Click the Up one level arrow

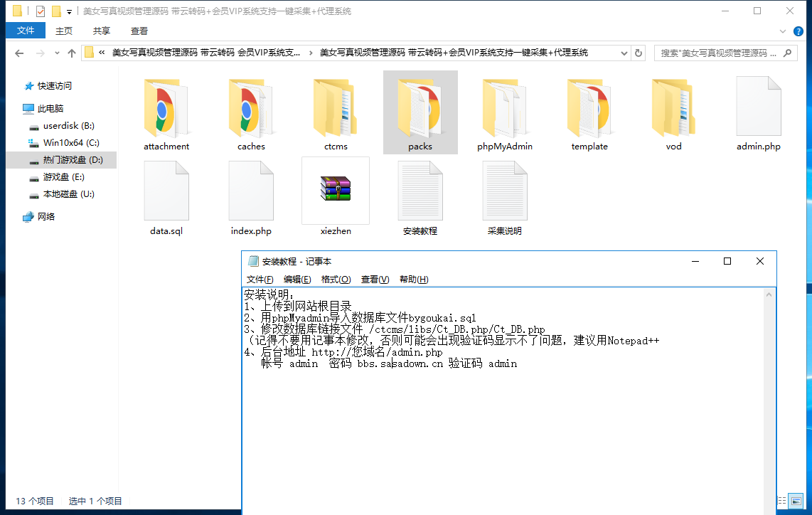click(x=72, y=53)
